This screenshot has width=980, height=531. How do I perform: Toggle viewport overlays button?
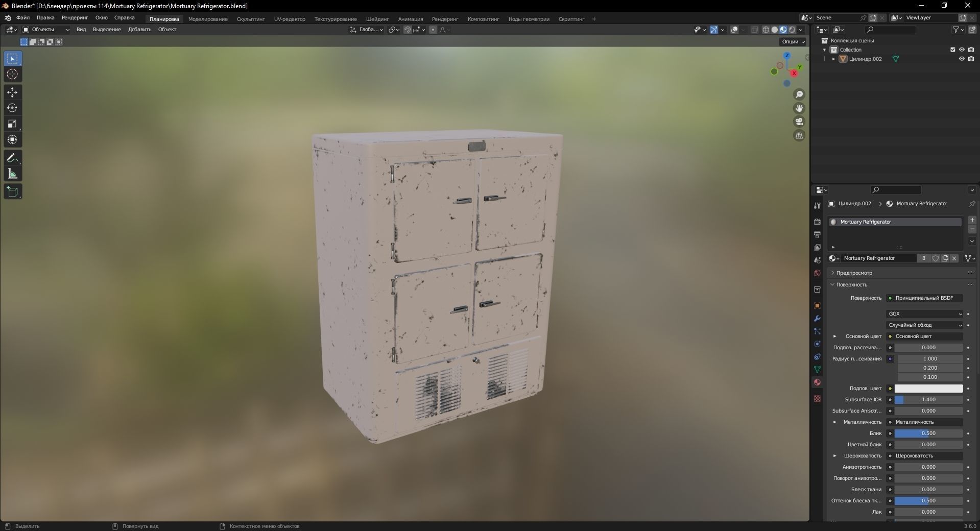(734, 30)
